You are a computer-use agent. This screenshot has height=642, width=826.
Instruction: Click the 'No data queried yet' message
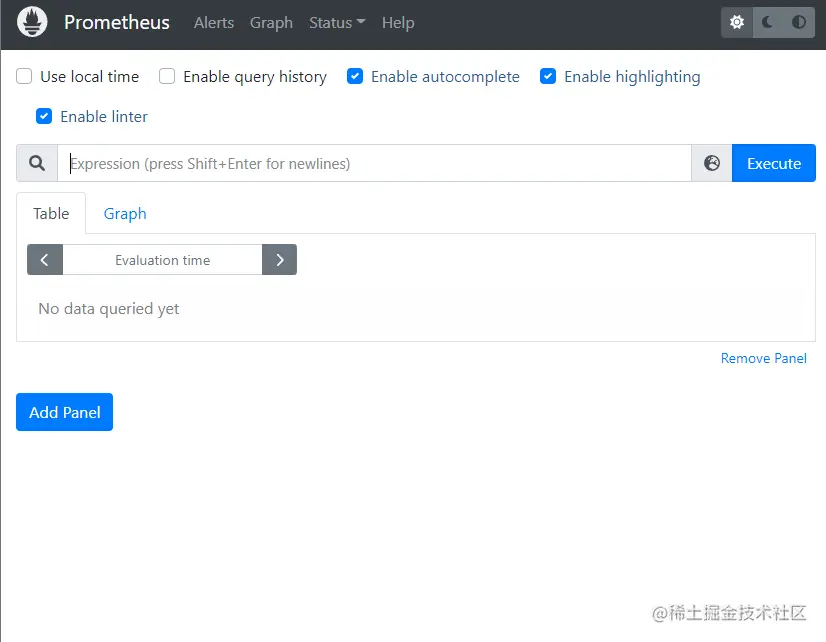[109, 309]
